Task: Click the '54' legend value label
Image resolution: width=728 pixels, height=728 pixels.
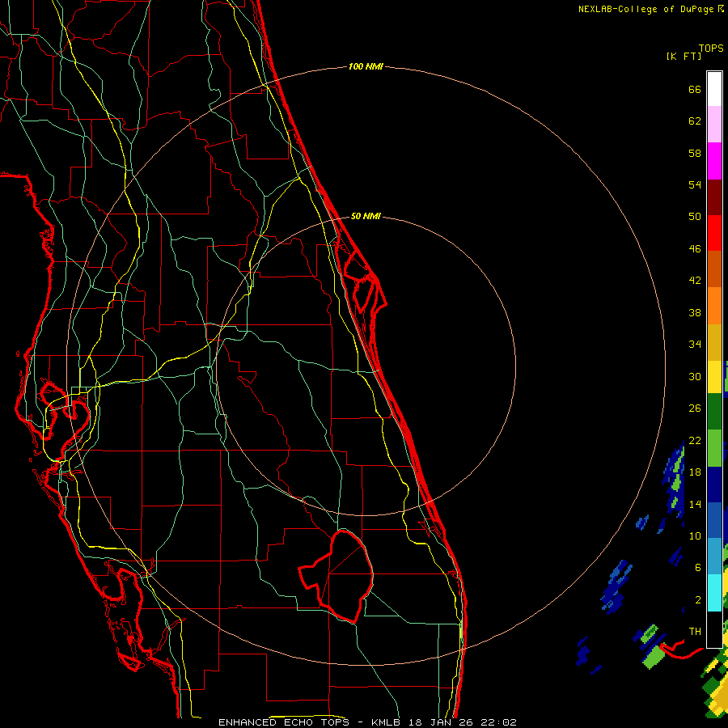Action: 695,184
